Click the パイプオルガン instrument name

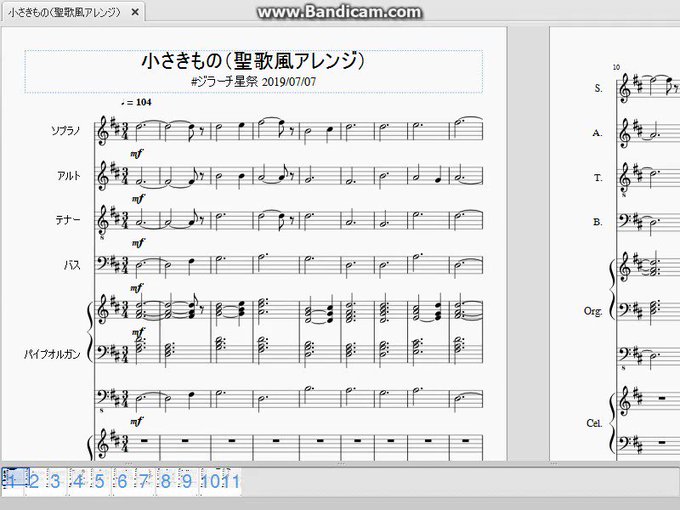52,354
